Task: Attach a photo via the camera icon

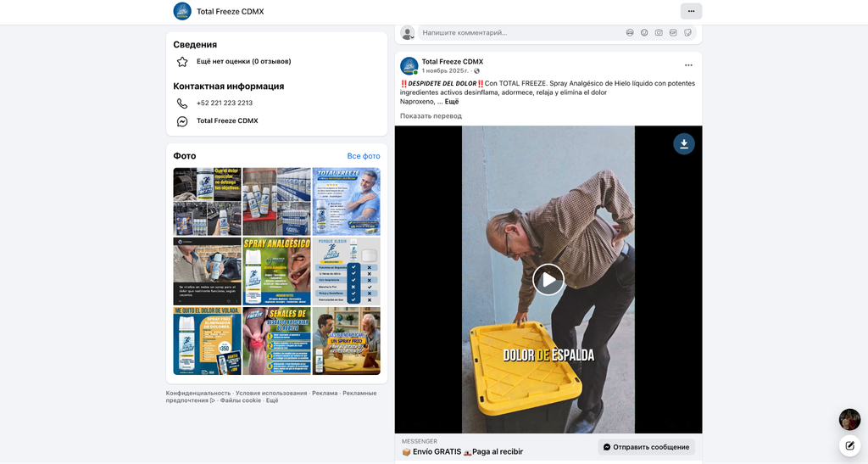Action: point(659,33)
